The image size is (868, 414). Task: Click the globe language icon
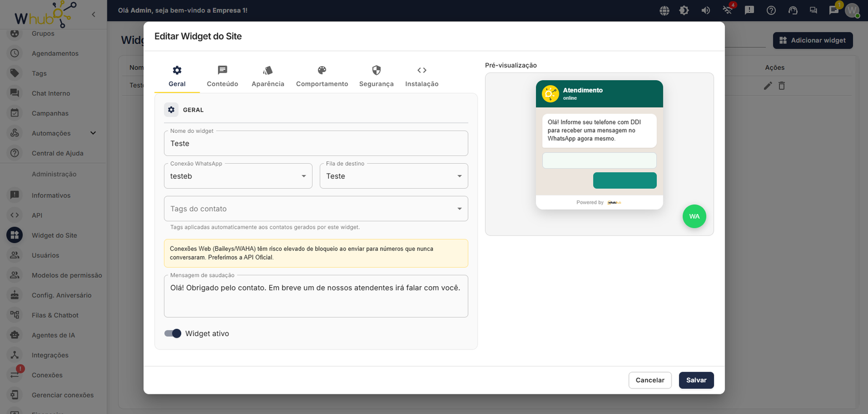point(665,10)
